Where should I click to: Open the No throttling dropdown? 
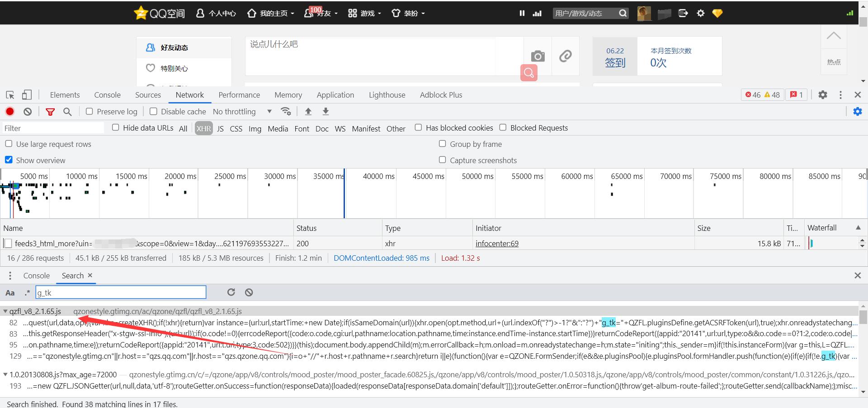click(x=242, y=112)
